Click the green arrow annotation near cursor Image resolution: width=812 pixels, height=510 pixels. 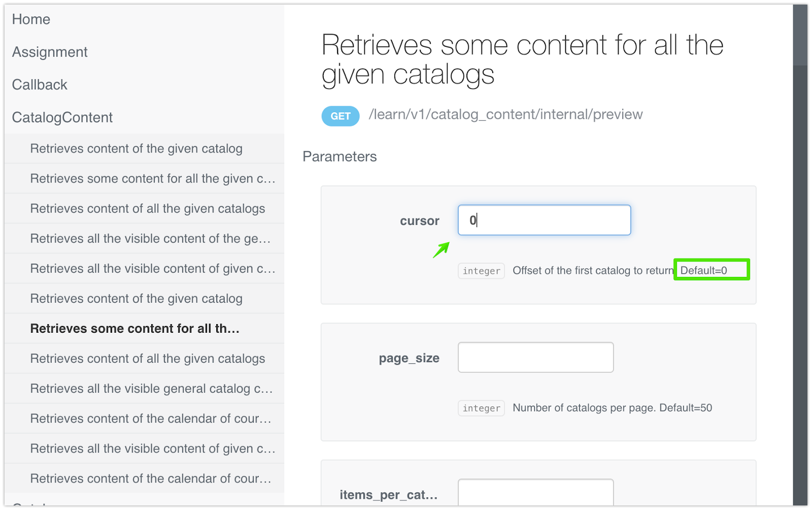(441, 249)
